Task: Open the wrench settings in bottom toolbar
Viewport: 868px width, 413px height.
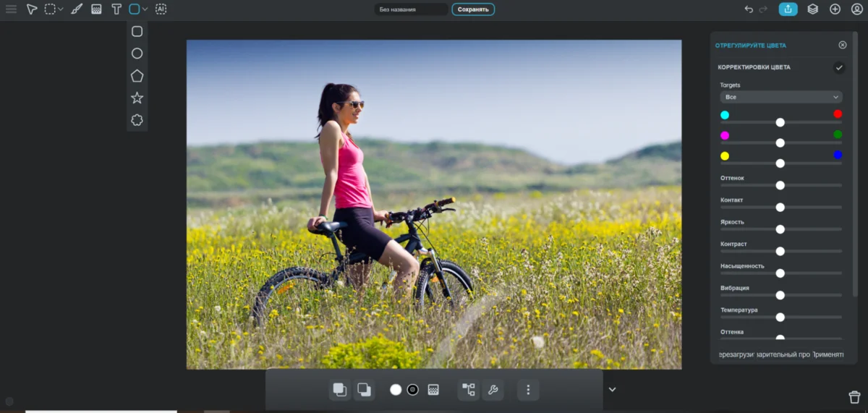Action: tap(493, 390)
